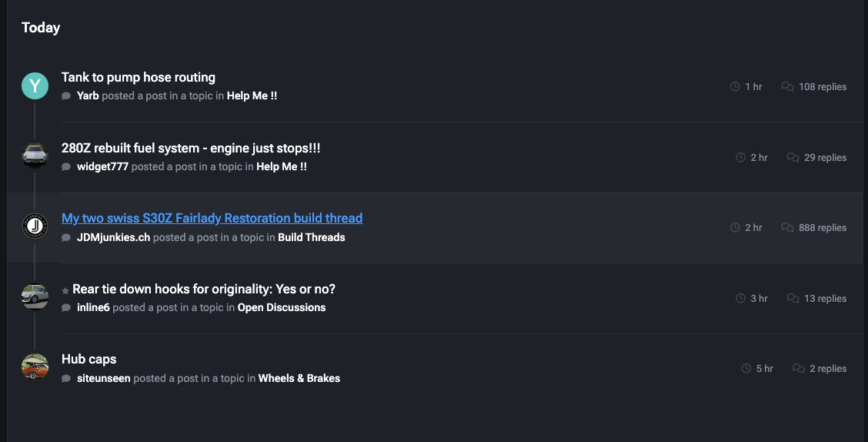Open My two swiss S30Z Fairlady thread
The height and width of the screenshot is (442, 868).
pyautogui.click(x=212, y=218)
